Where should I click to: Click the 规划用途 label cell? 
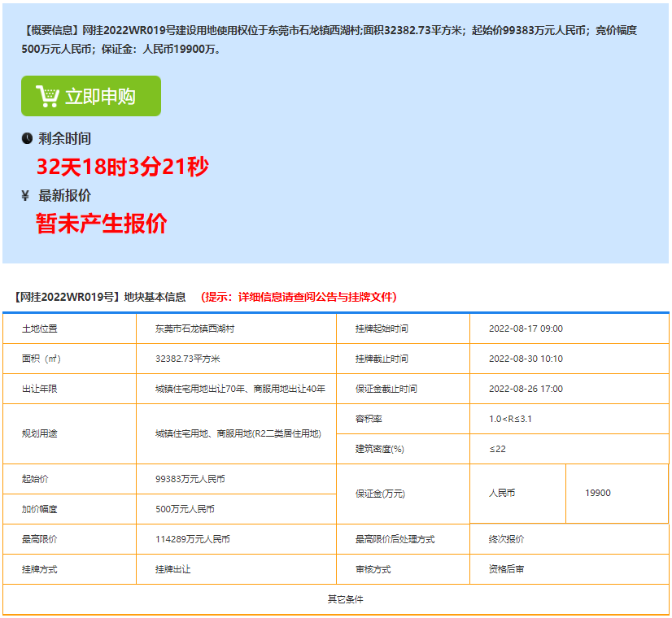tap(69, 433)
